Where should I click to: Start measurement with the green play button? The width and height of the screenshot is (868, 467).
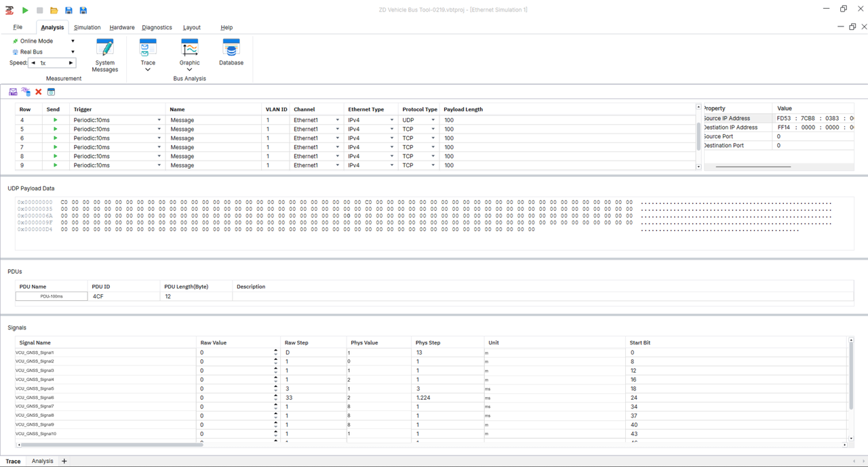pos(25,10)
